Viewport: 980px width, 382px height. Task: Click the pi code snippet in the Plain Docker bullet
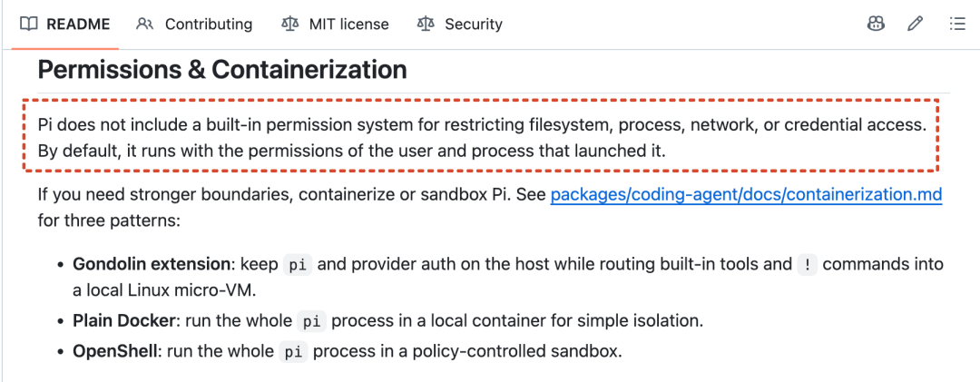coord(310,322)
